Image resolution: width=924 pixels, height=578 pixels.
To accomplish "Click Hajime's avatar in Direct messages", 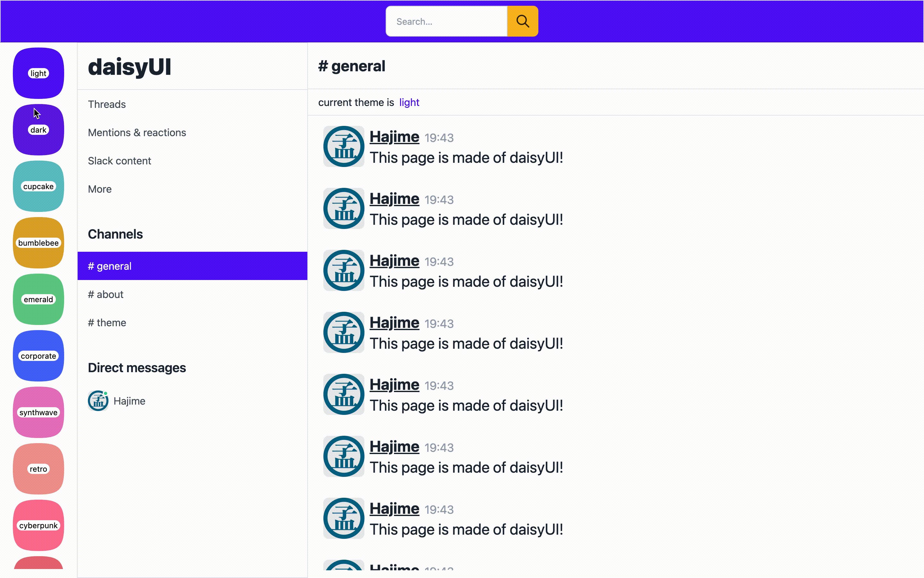I will click(98, 401).
